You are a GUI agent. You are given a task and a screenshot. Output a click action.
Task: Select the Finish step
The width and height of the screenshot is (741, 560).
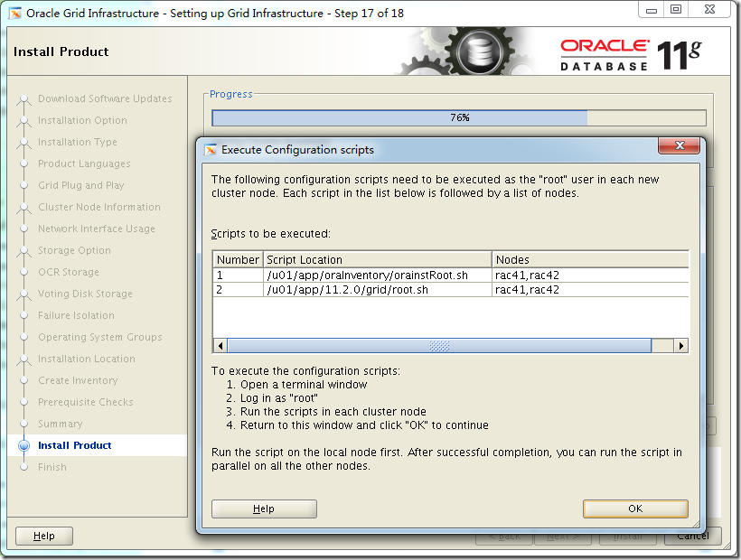pyautogui.click(x=52, y=467)
